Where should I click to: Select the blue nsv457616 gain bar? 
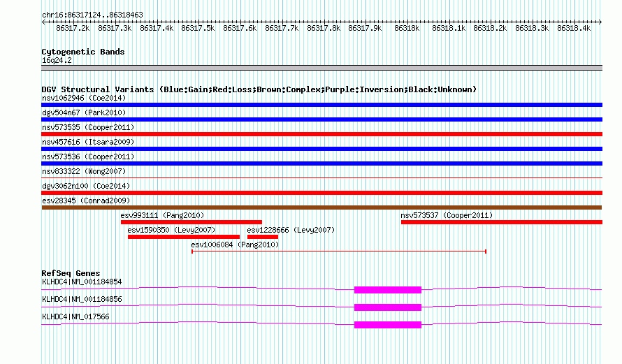point(321,149)
